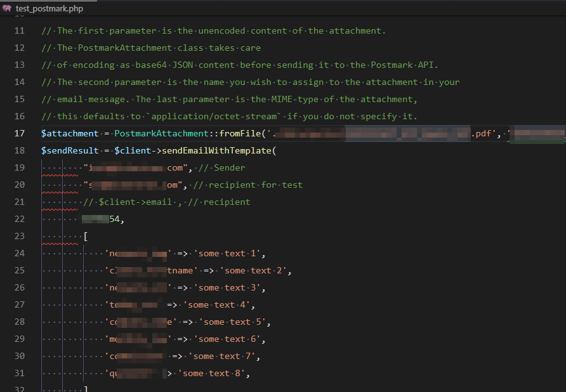The height and width of the screenshot is (392, 566).
Task: Click line number 31
Action: point(20,373)
